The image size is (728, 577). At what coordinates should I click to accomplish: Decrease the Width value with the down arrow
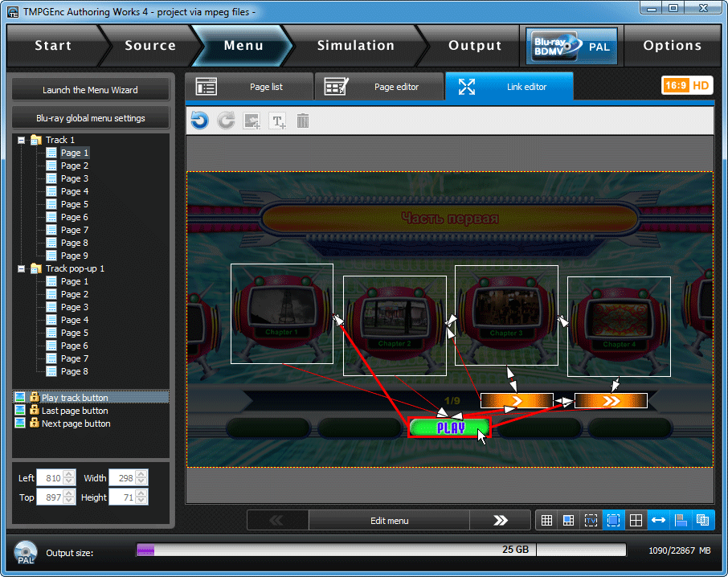point(141,482)
